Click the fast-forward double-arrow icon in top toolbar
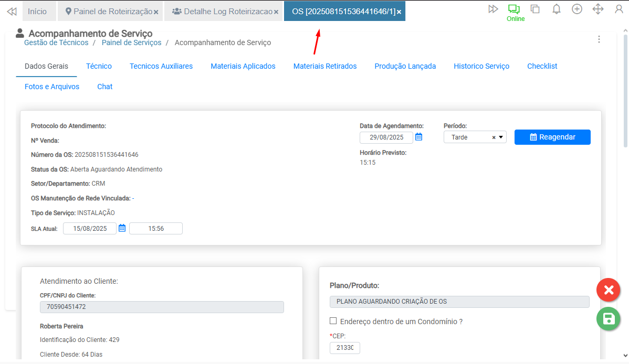Viewport: 629px width, 364px height. point(493,9)
